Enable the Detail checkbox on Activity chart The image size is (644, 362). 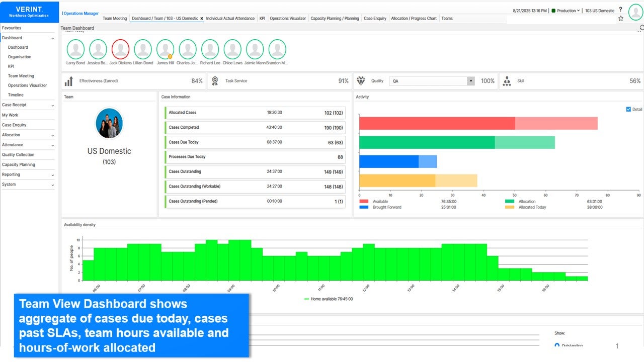[x=628, y=110]
